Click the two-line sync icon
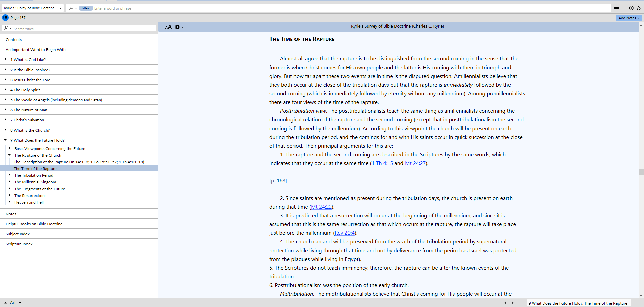Viewport: 644px width, 307px height. [x=616, y=8]
